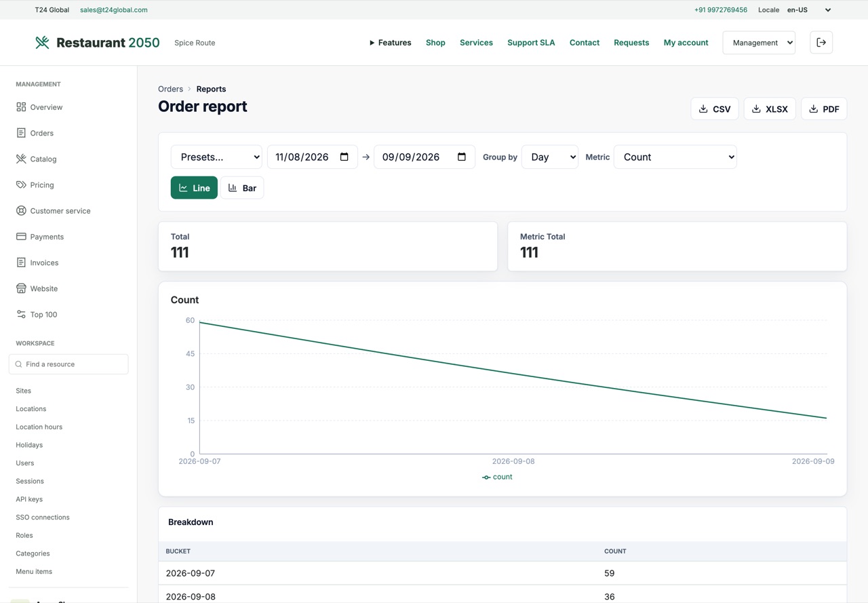The width and height of the screenshot is (868, 603).
Task: Click the 2026-09-07 bucket row
Action: click(502, 573)
